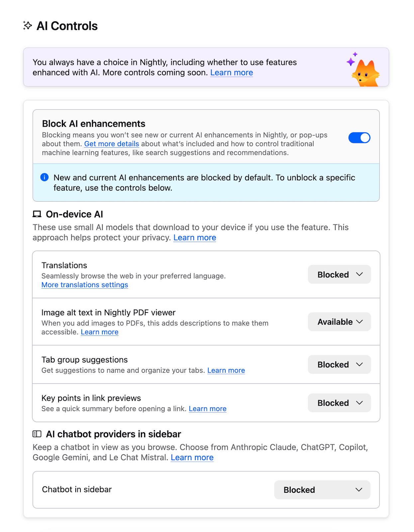Open Learn more in the purple banner

(x=232, y=72)
